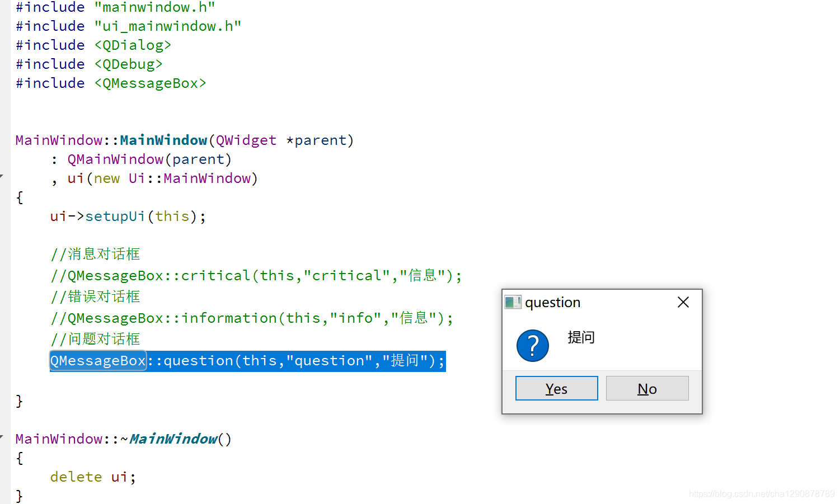Click the #include <QDialog> line
This screenshot has width=840, height=504.
pos(93,45)
